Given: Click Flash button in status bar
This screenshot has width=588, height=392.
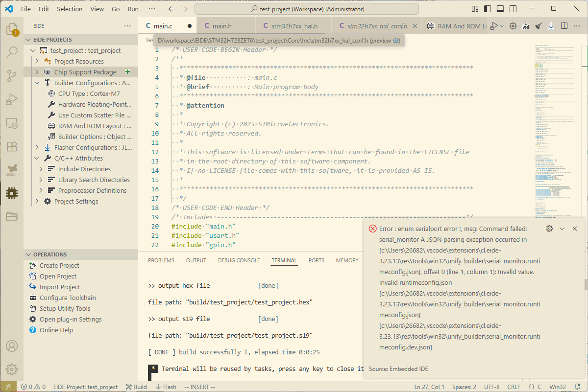Looking at the screenshot, I should click(x=166, y=387).
